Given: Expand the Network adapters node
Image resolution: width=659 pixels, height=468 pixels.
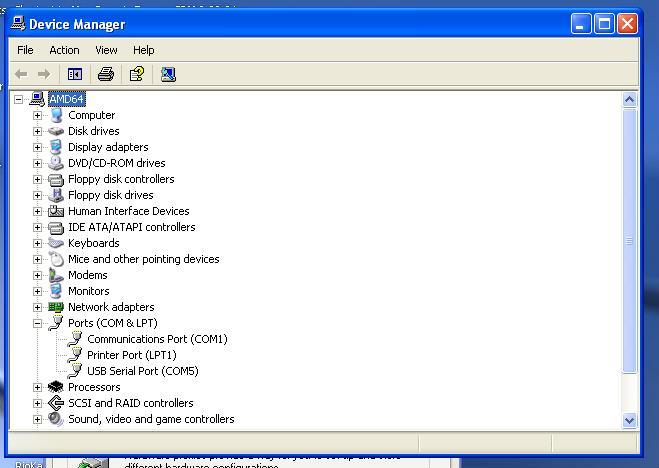Looking at the screenshot, I should pyautogui.click(x=37, y=307).
